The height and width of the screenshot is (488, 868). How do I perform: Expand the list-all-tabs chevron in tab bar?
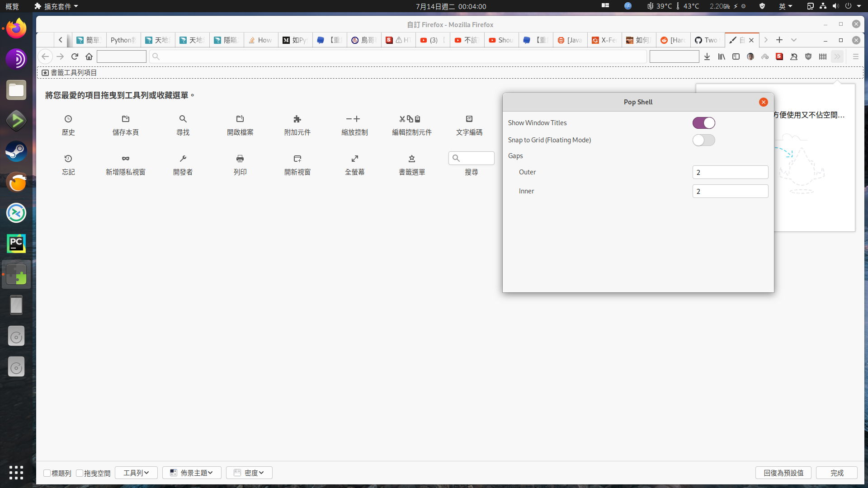(794, 40)
